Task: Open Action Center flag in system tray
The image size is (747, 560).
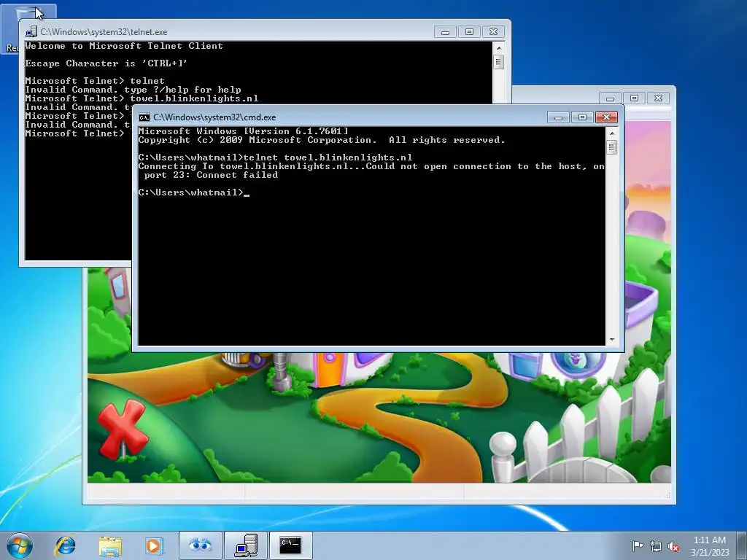Action: (x=638, y=545)
